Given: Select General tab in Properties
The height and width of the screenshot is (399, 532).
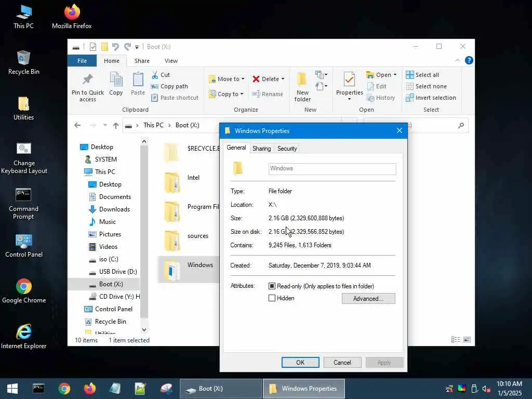Looking at the screenshot, I should tap(236, 148).
